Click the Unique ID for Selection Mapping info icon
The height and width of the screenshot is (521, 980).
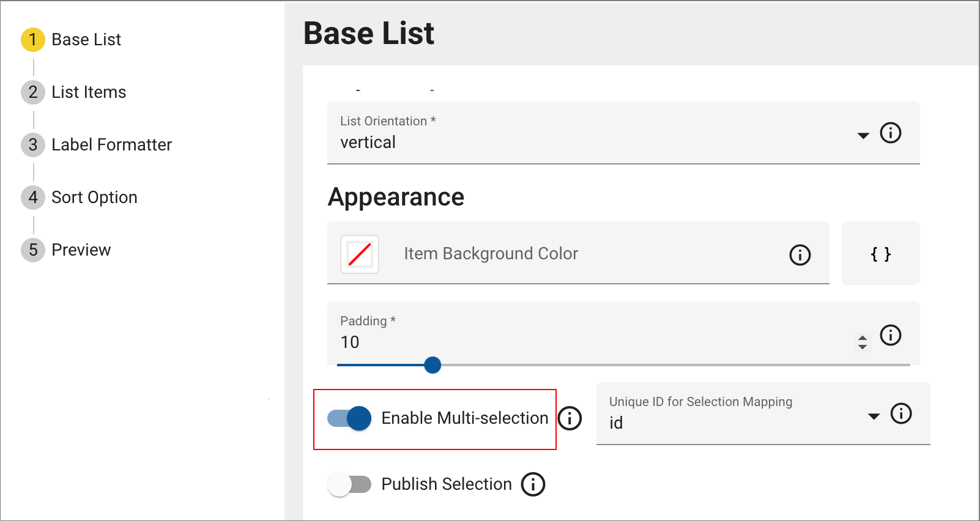coord(900,414)
